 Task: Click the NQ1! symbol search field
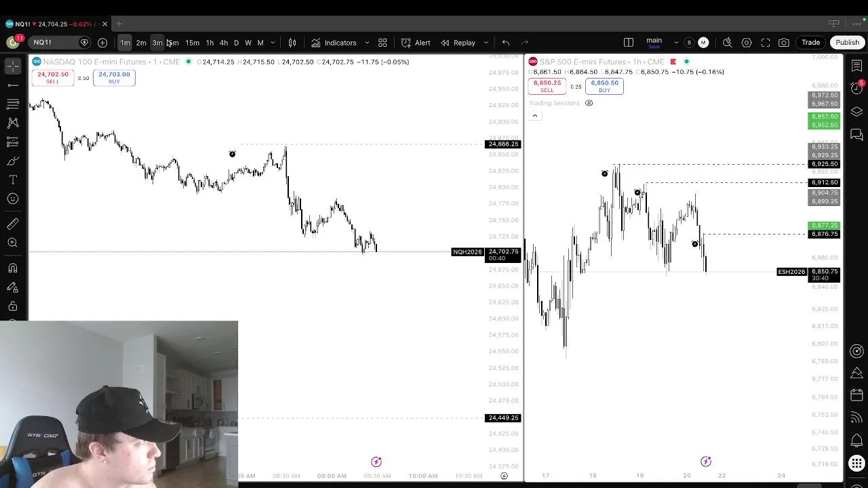click(x=60, y=43)
